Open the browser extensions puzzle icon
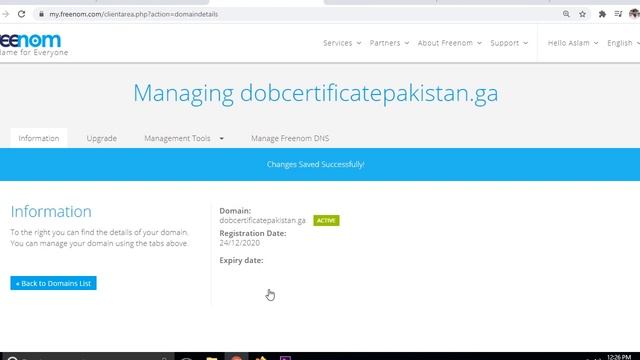This screenshot has width=640, height=360. (x=602, y=14)
